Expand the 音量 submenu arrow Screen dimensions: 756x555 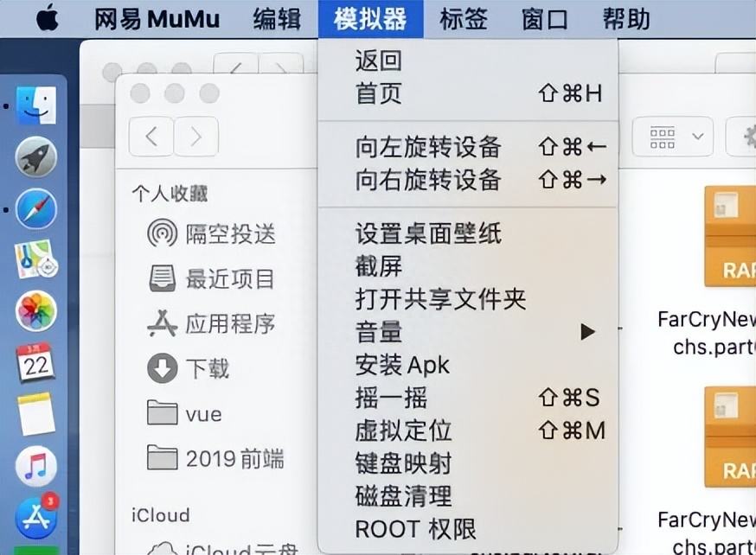coord(588,332)
